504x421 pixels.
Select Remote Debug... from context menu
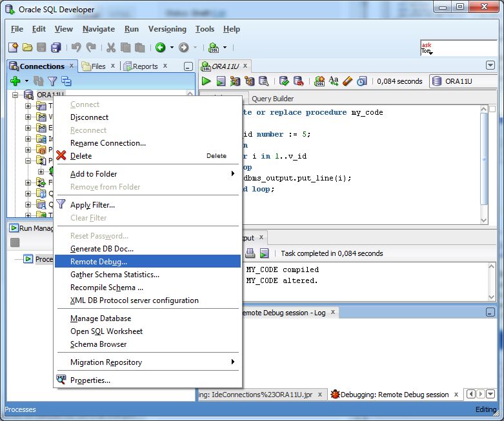[148, 261]
